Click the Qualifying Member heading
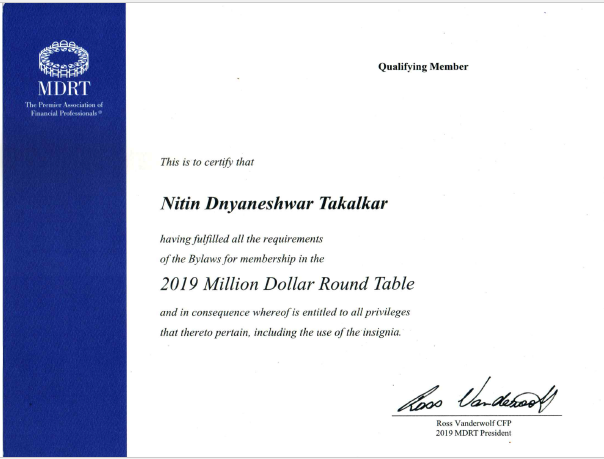Viewport: 604px width, 459px height. tap(422, 67)
